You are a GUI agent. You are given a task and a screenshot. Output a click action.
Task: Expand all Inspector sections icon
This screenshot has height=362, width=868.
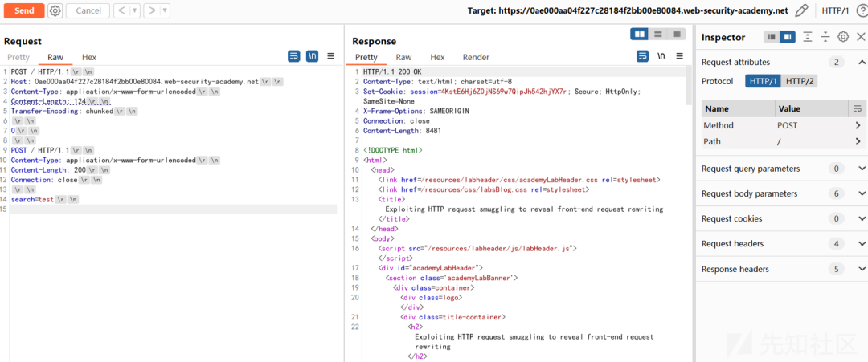tap(808, 37)
